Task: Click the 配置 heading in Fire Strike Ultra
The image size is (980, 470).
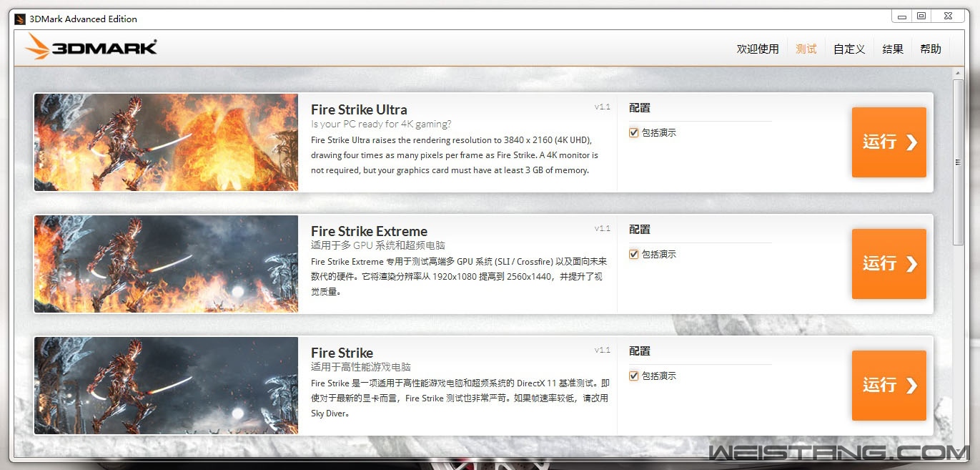Action: click(x=640, y=108)
